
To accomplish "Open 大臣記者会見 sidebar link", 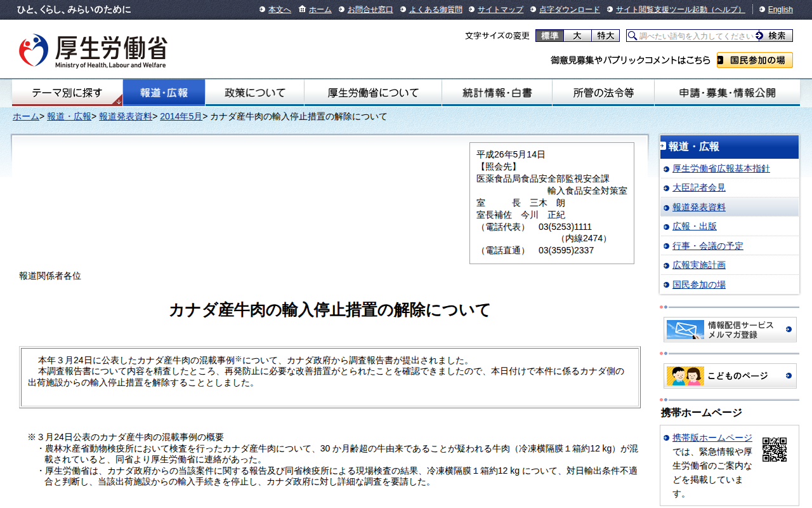I will point(699,188).
